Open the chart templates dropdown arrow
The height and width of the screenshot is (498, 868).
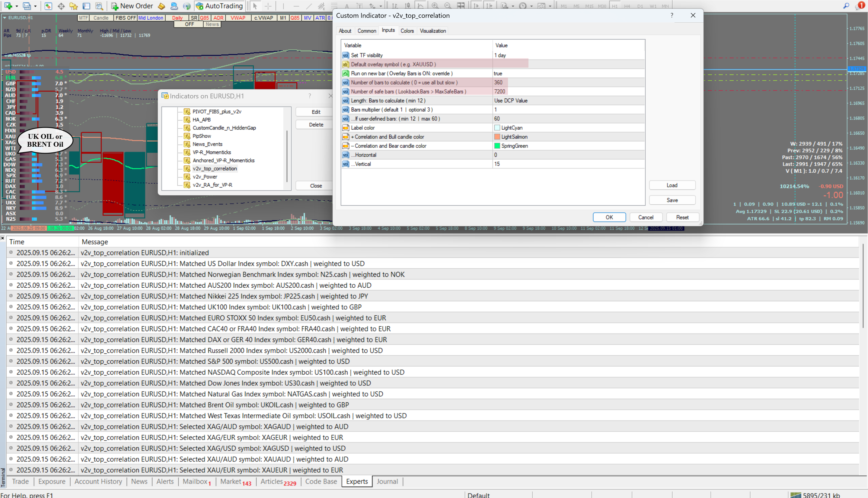pos(550,6)
